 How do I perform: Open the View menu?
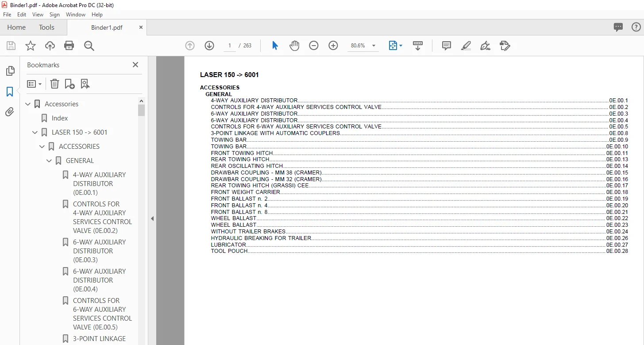tap(38, 15)
